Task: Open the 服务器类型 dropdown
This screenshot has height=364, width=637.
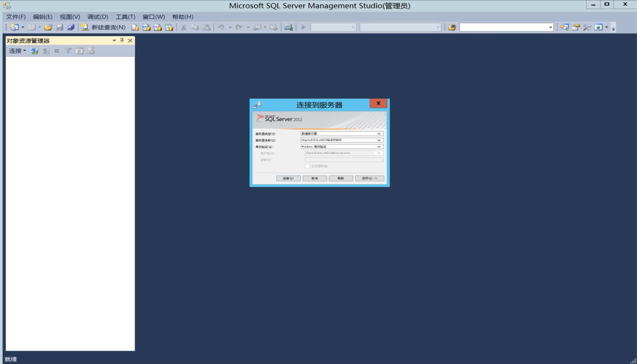Action: click(x=379, y=134)
